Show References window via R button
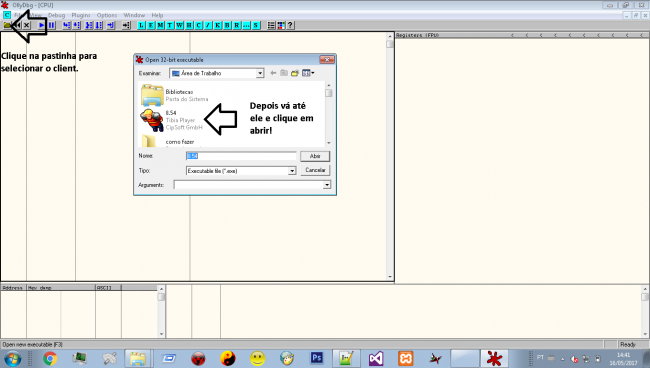This screenshot has height=368, width=650. coord(237,25)
